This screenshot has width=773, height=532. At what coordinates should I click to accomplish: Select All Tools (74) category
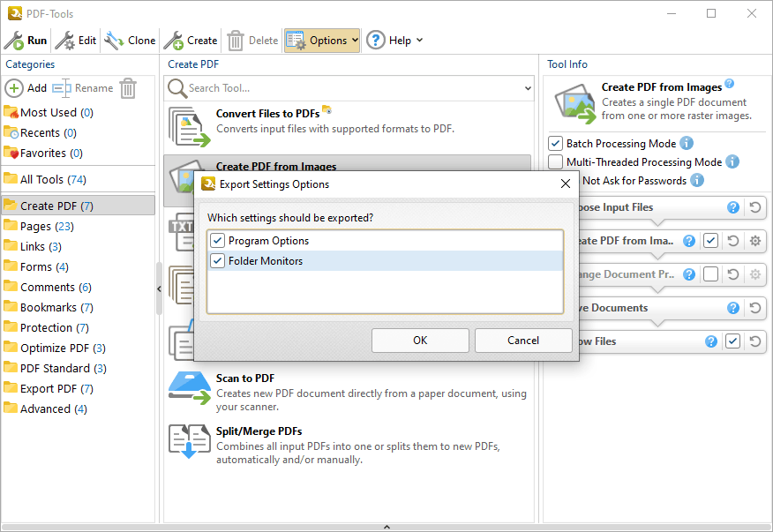tap(45, 179)
